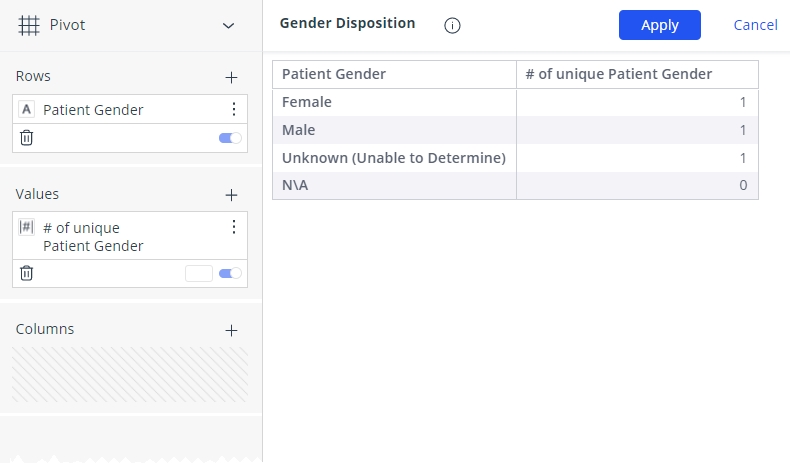Add a new Values item
This screenshot has height=463, width=790.
(231, 195)
